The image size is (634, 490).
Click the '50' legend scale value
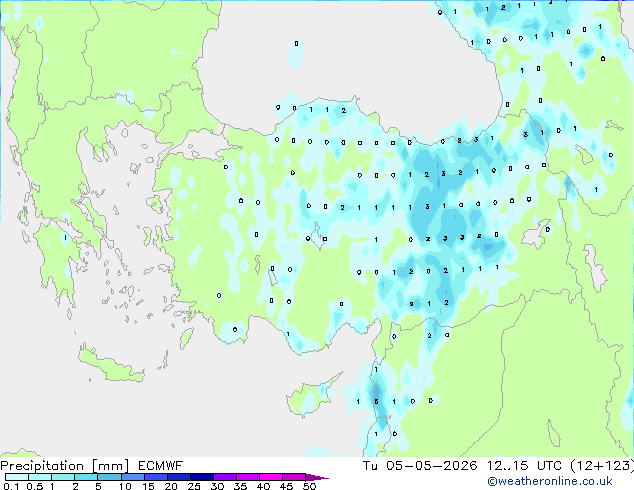pyautogui.click(x=309, y=486)
